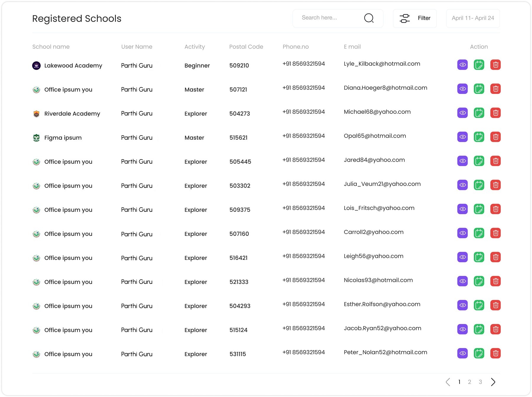Click the Search here input field
The height and width of the screenshot is (397, 532).
pyautogui.click(x=338, y=18)
